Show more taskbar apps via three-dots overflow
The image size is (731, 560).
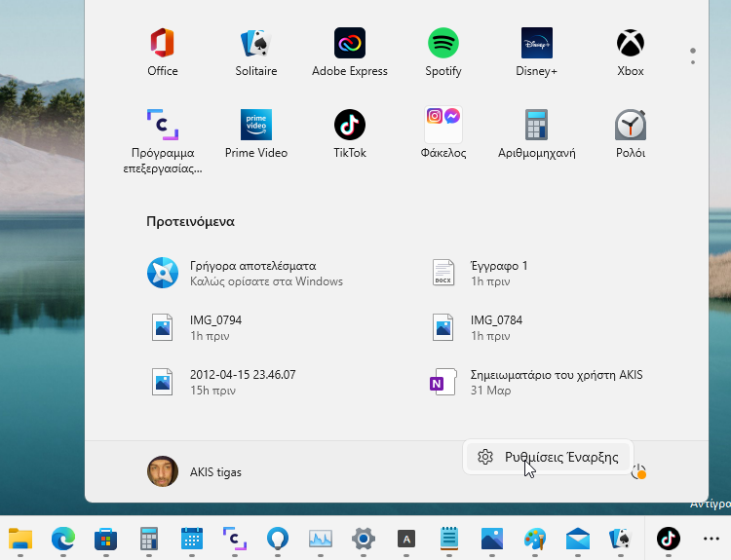[x=711, y=539]
